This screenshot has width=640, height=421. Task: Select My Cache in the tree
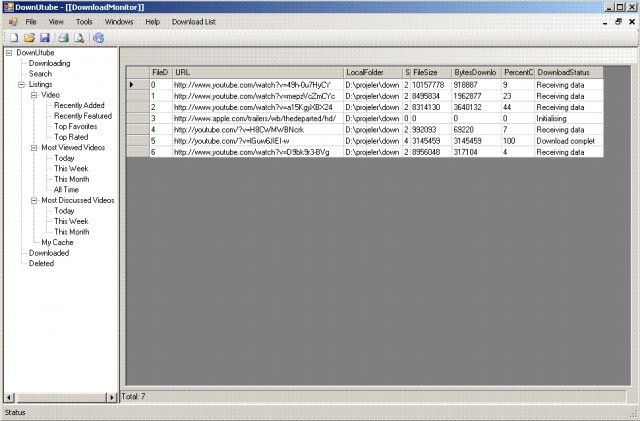(x=57, y=243)
